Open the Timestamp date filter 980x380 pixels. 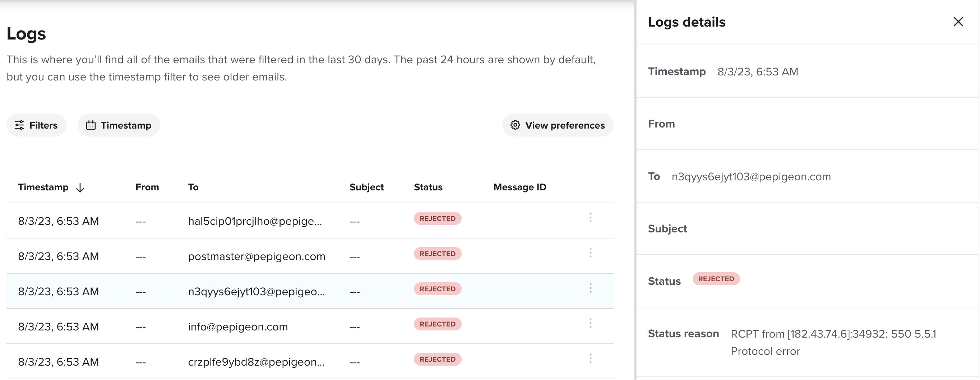tap(119, 125)
